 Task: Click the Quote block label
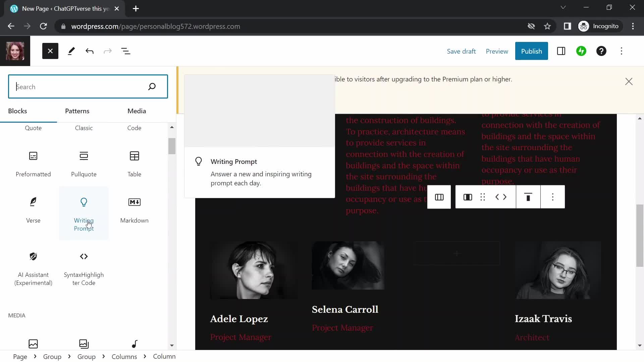[x=33, y=128]
